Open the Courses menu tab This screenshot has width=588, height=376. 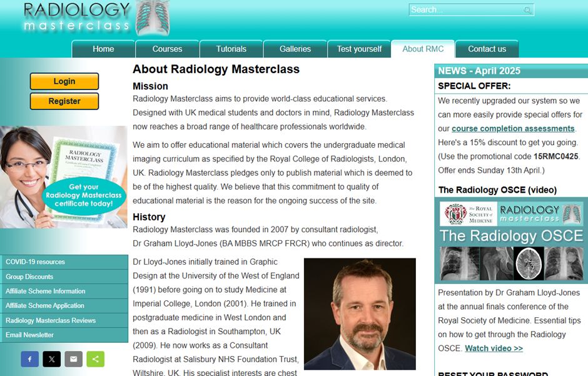pyautogui.click(x=167, y=49)
